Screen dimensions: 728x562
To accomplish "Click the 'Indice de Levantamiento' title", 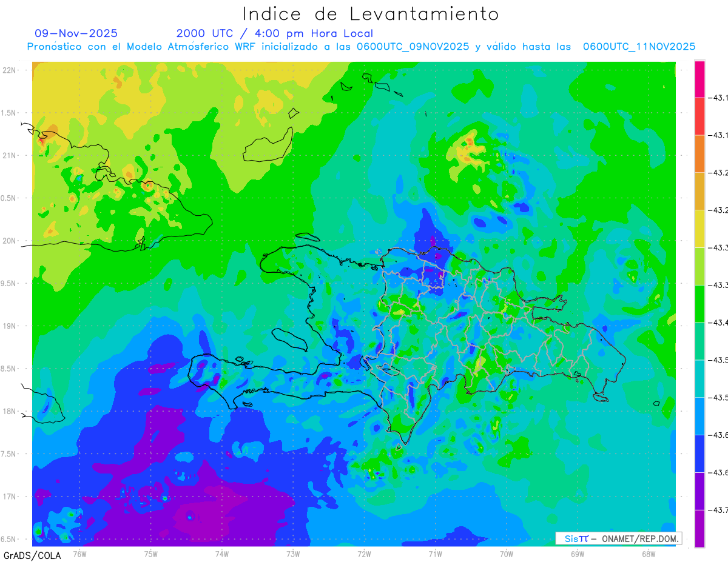I will pyautogui.click(x=371, y=14).
